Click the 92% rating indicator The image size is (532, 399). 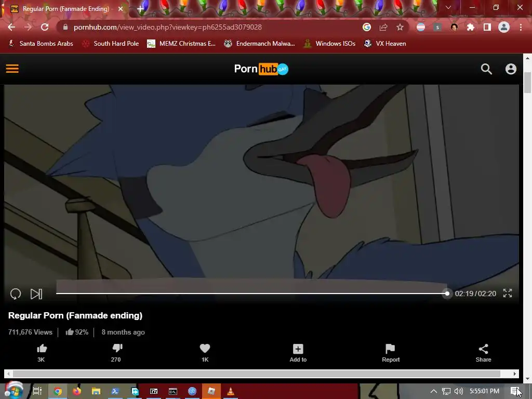(77, 332)
